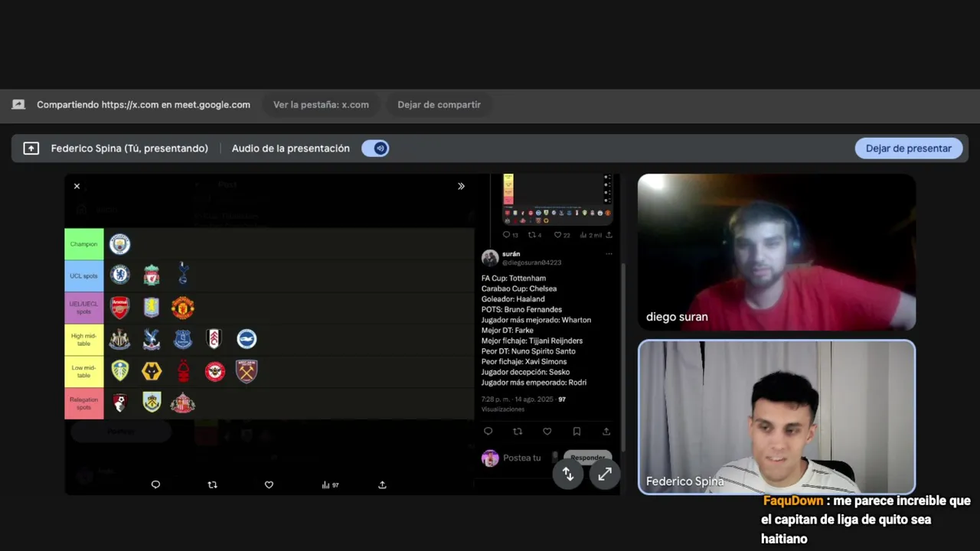This screenshot has height=551, width=980.
Task: Select diego suran's video tile
Action: point(776,253)
